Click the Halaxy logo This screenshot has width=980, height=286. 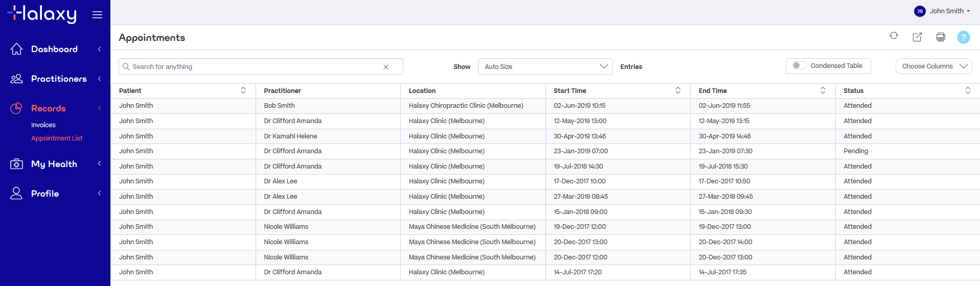pos(42,14)
